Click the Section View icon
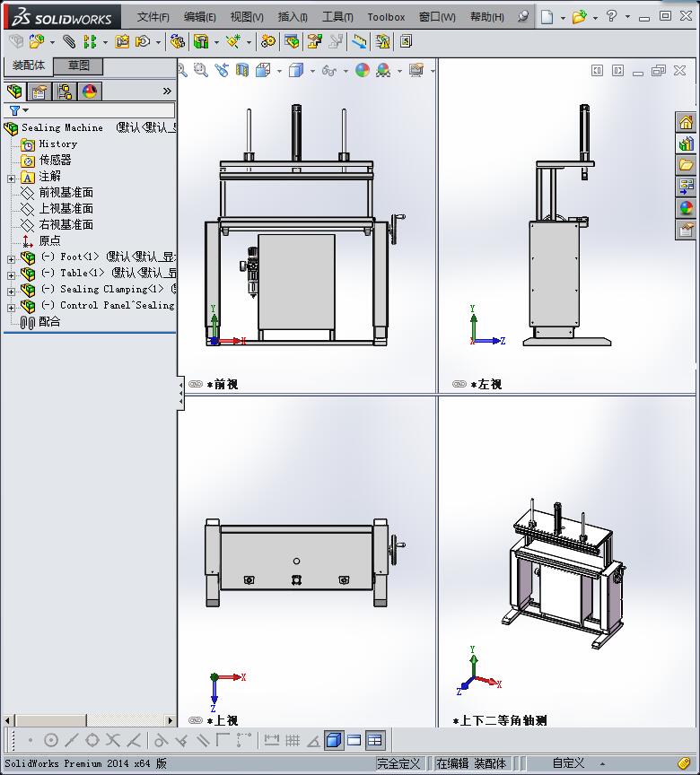The height and width of the screenshot is (775, 700). coord(242,70)
